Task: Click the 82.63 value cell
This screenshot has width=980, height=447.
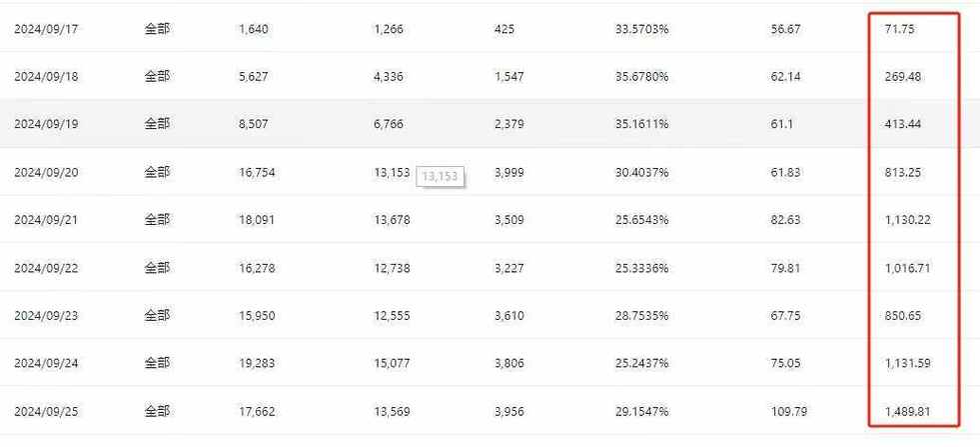Action: click(785, 220)
